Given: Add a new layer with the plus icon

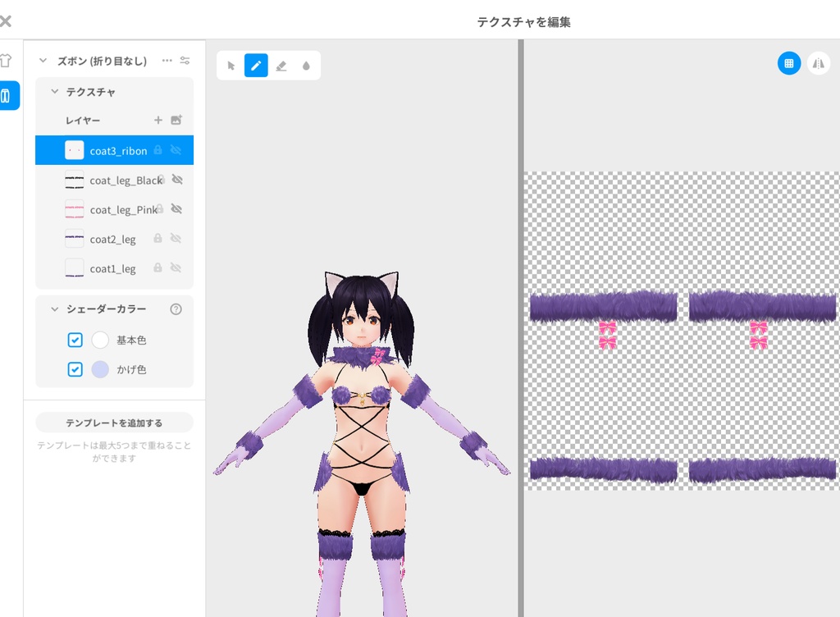Looking at the screenshot, I should point(158,120).
